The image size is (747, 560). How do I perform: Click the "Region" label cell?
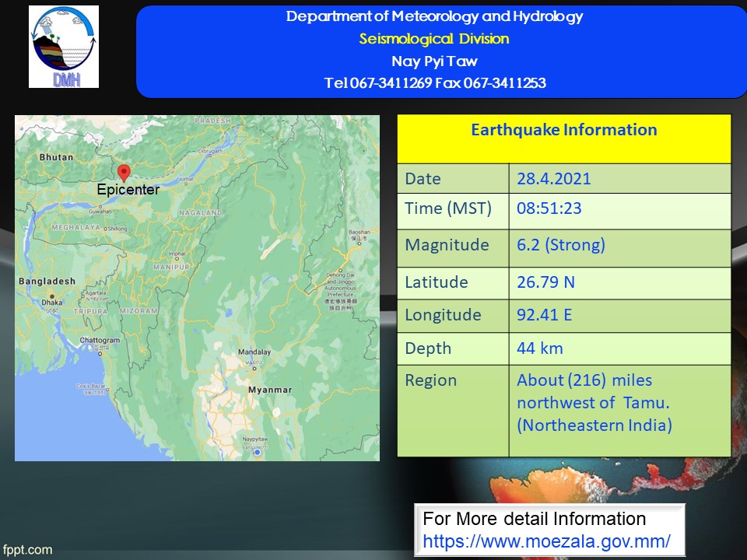tap(454, 411)
